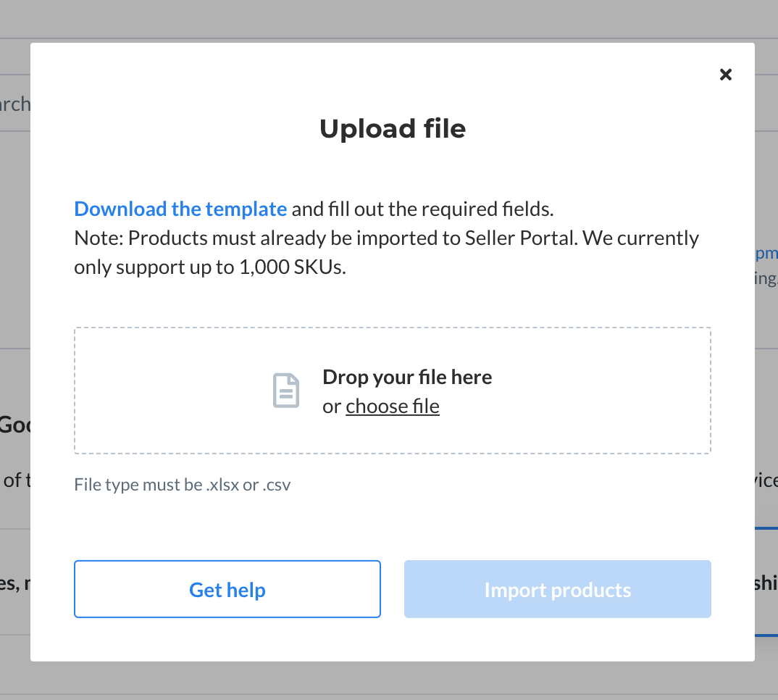Click the Import products button
This screenshot has height=700, width=778.
pyautogui.click(x=558, y=589)
